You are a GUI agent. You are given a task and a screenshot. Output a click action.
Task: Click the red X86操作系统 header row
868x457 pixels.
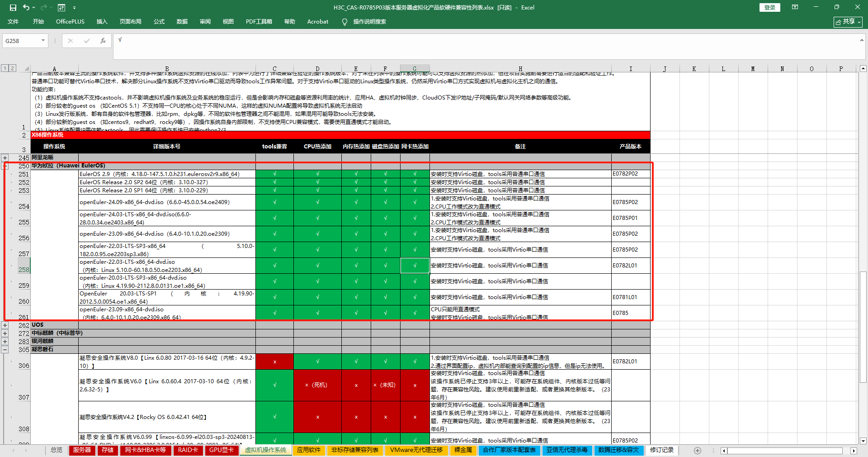(340, 135)
